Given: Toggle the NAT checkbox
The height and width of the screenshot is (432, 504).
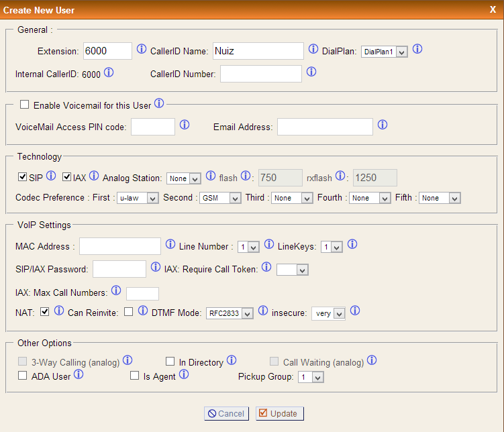Looking at the screenshot, I should pos(45,311).
